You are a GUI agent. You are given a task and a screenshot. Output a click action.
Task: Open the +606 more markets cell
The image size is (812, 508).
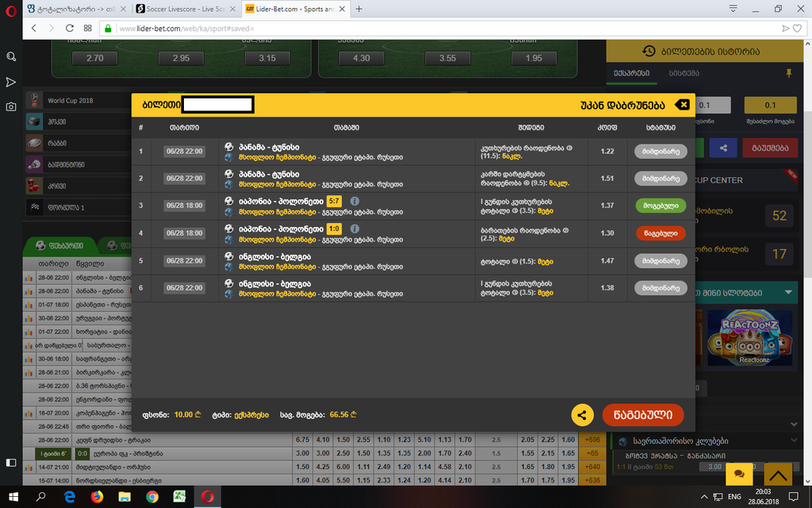click(x=592, y=440)
